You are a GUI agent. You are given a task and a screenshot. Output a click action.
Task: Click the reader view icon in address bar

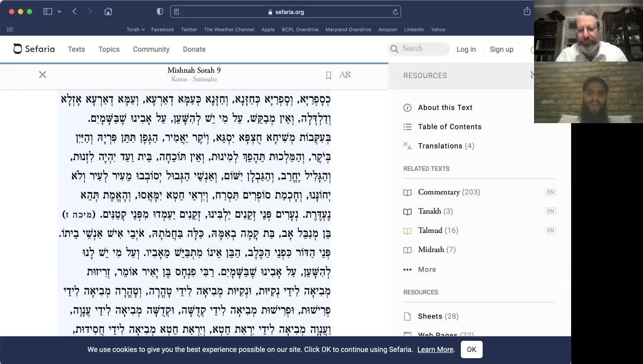(177, 12)
